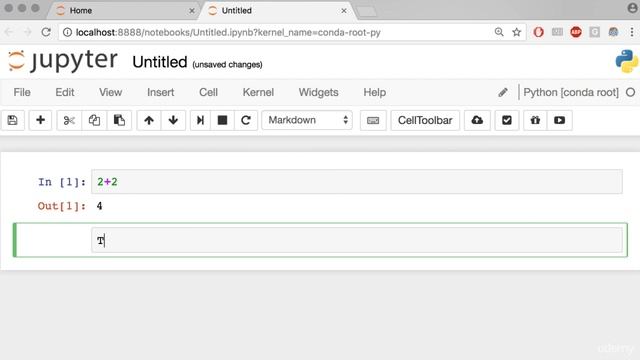The height and width of the screenshot is (360, 640).
Task: Click the Python [conda root] kernel name
Action: pyautogui.click(x=571, y=92)
